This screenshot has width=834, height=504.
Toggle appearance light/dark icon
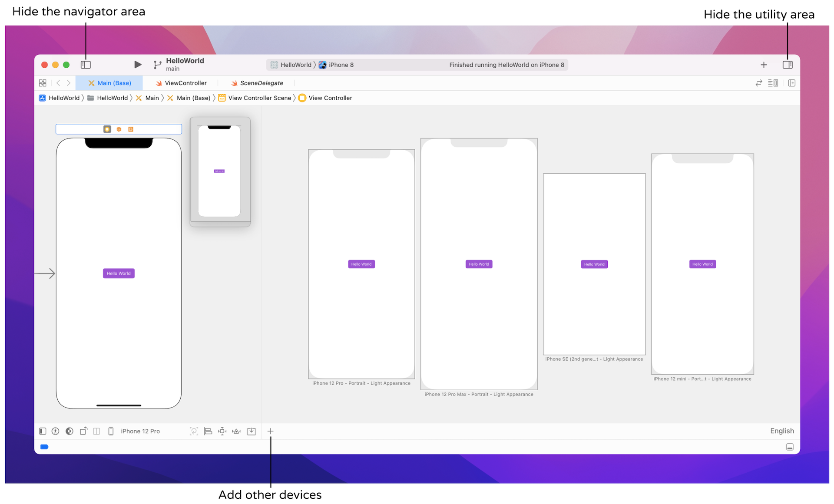point(69,431)
